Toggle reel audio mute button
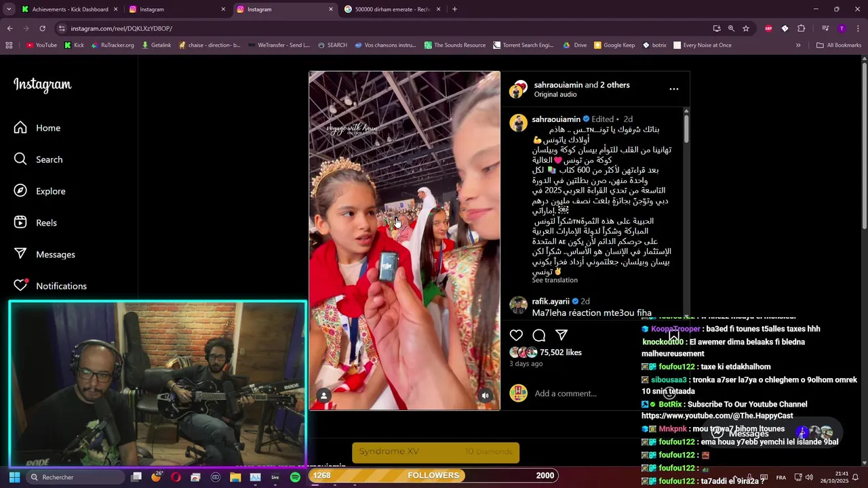Viewport: 868px width, 488px height. pos(485,396)
